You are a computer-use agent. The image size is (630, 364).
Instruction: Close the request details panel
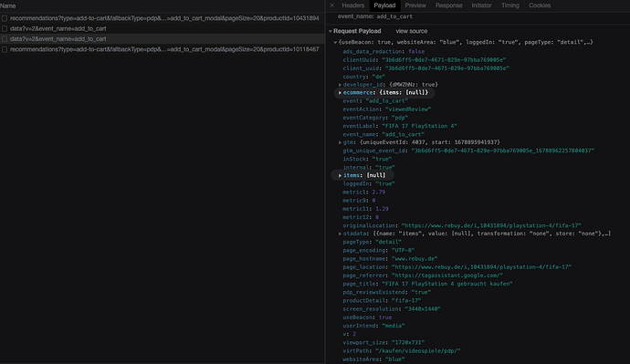pyautogui.click(x=331, y=5)
